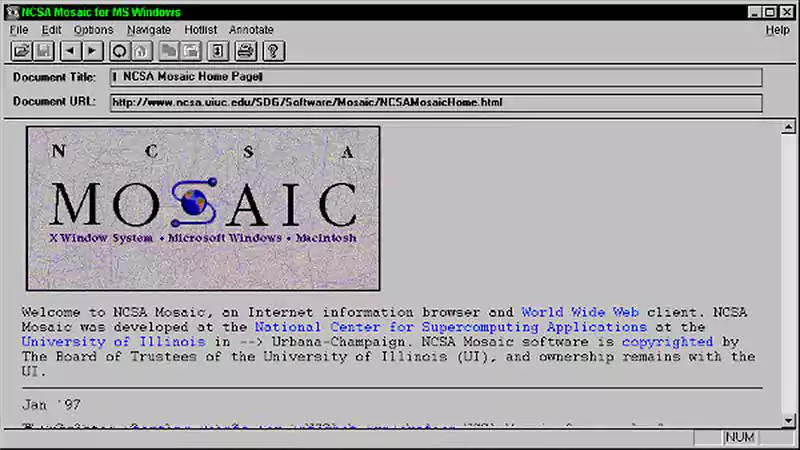800x450 pixels.
Task: Click the Mosaic application icon in title bar
Action: 12,12
